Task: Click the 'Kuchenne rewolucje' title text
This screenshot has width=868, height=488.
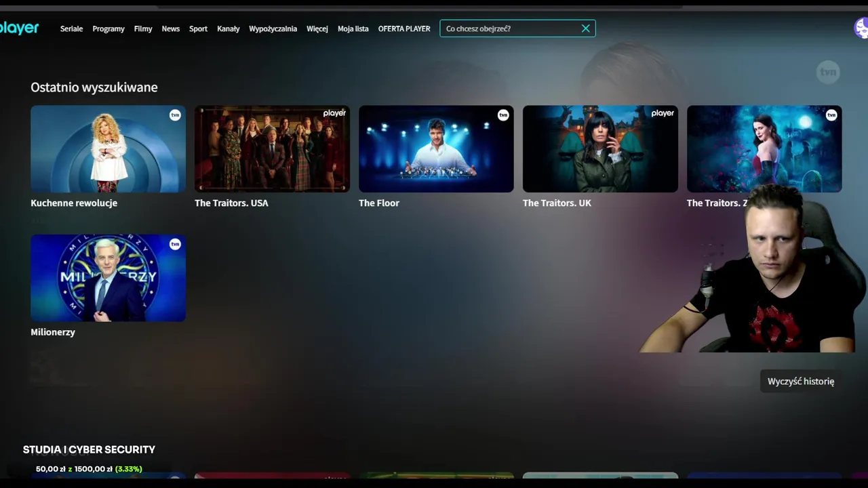Action: tap(74, 203)
